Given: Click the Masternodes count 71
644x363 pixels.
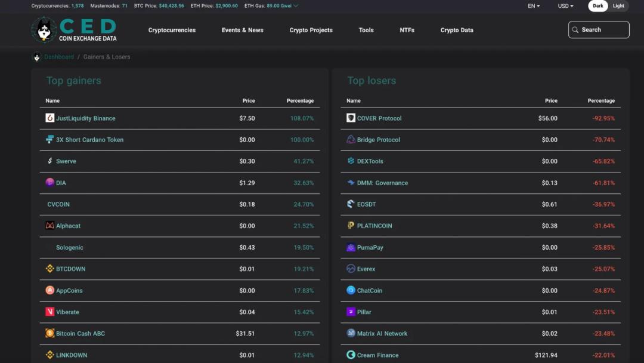Looking at the screenshot, I should point(125,6).
